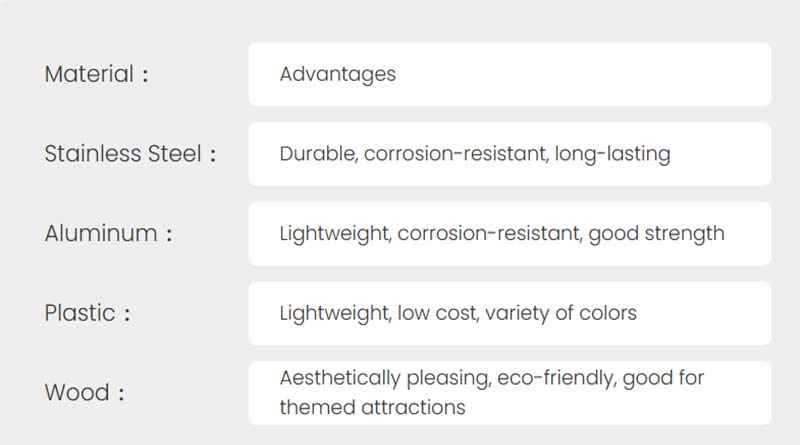Click the Plastic advantages box
This screenshot has height=445, width=800.
[509, 313]
